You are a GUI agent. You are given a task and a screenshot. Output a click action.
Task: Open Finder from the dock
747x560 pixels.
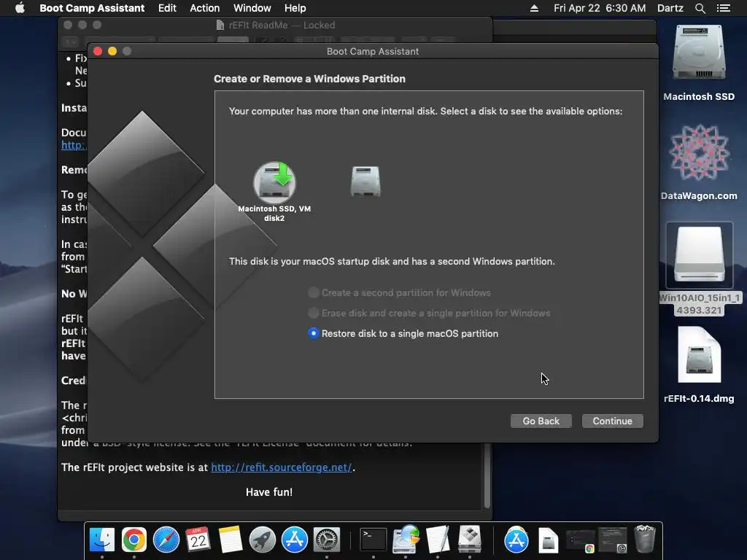tap(102, 540)
